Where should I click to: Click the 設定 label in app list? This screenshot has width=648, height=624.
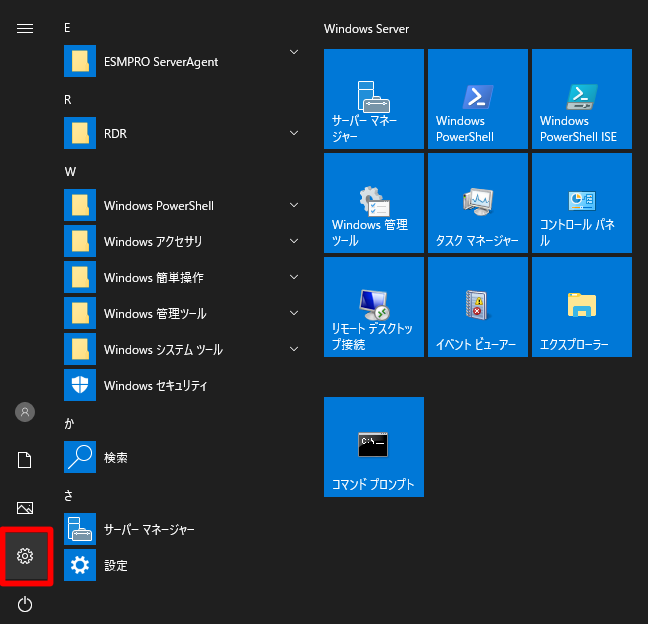116,565
